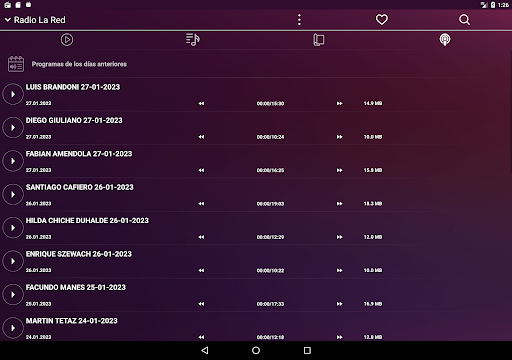Select the LUIS BRANDONI 27-01-2023 title
This screenshot has height=360, width=512.
[x=73, y=87]
